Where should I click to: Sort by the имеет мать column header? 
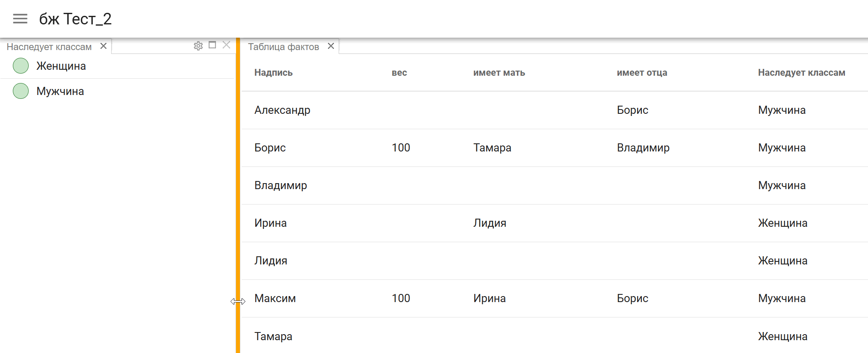coord(499,73)
